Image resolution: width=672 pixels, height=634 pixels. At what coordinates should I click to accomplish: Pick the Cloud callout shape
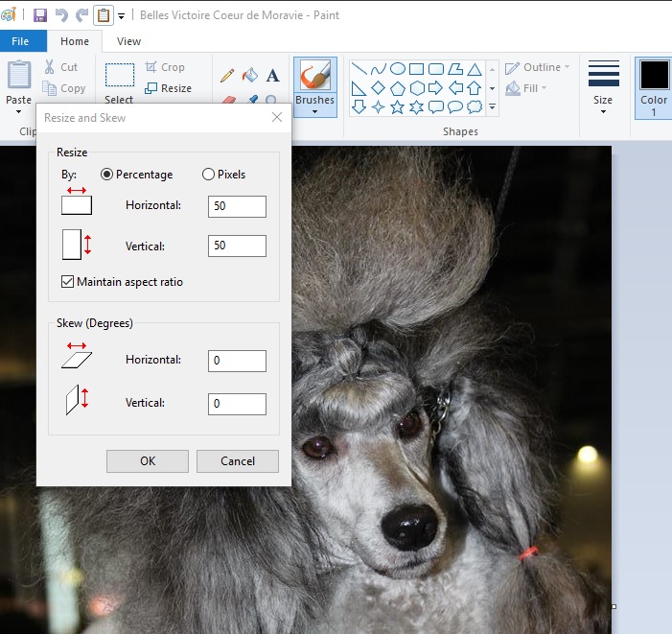point(475,106)
